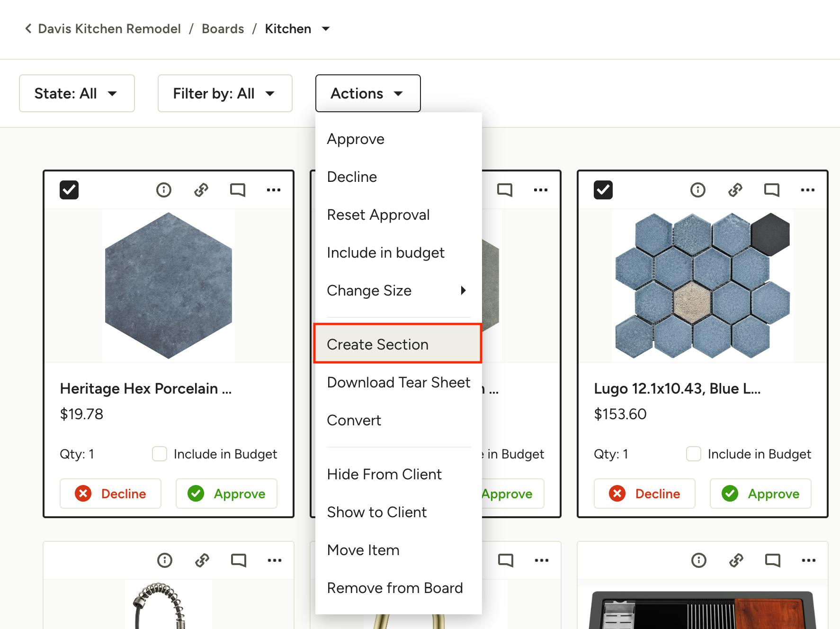Open Heritage Hex tile image

click(x=169, y=286)
